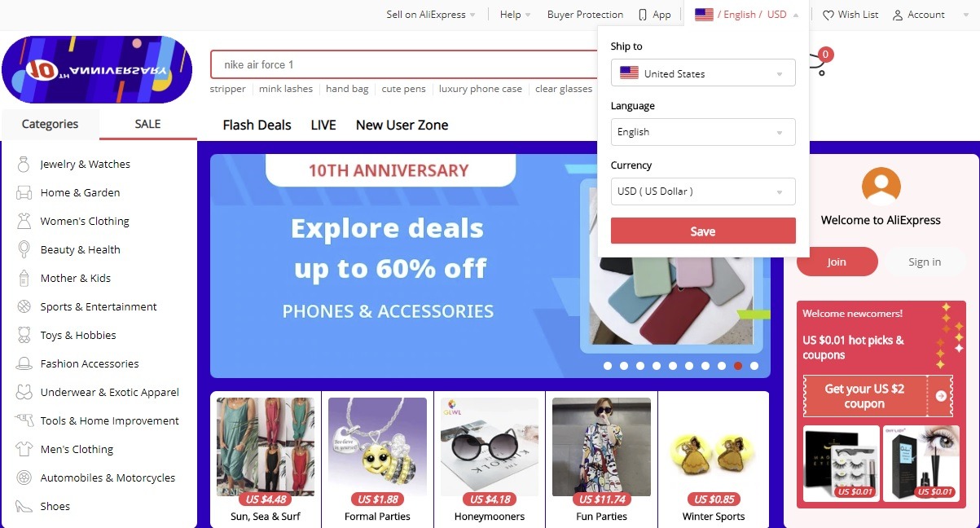Select the first carousel dot indicator
The height and width of the screenshot is (528, 980).
[608, 366]
